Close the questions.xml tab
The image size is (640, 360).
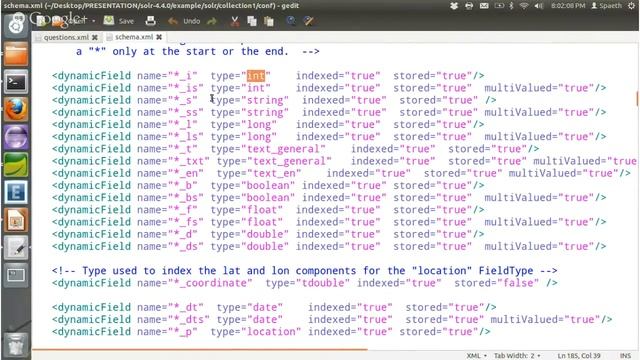(x=95, y=37)
